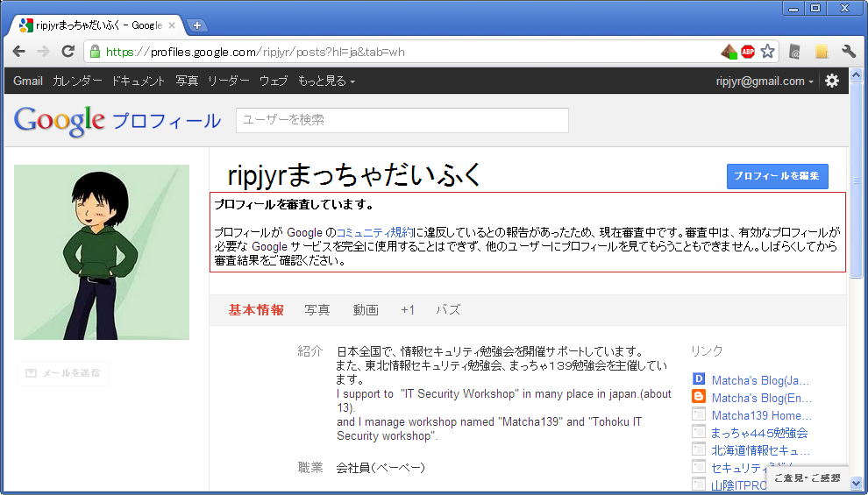This screenshot has width=868, height=495.
Task: Open カレンダー in top bar
Action: (77, 81)
